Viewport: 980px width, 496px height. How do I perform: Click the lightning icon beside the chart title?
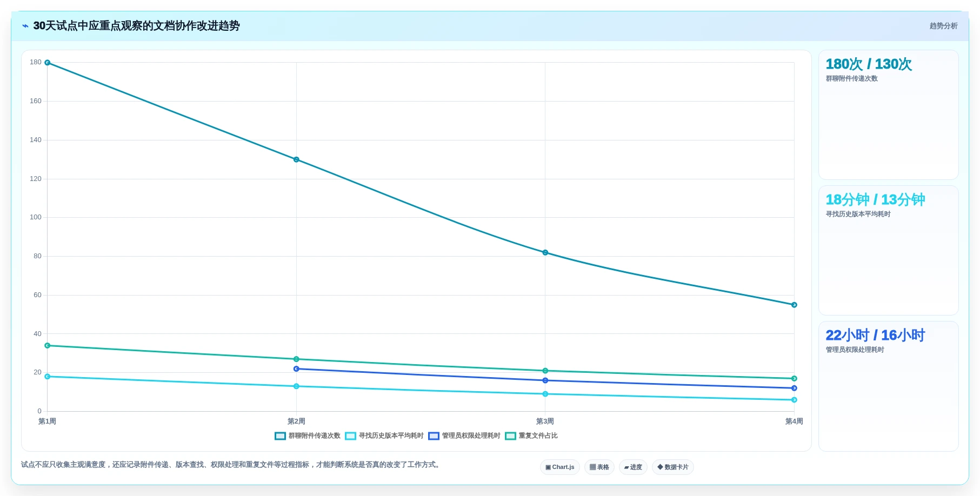click(25, 26)
